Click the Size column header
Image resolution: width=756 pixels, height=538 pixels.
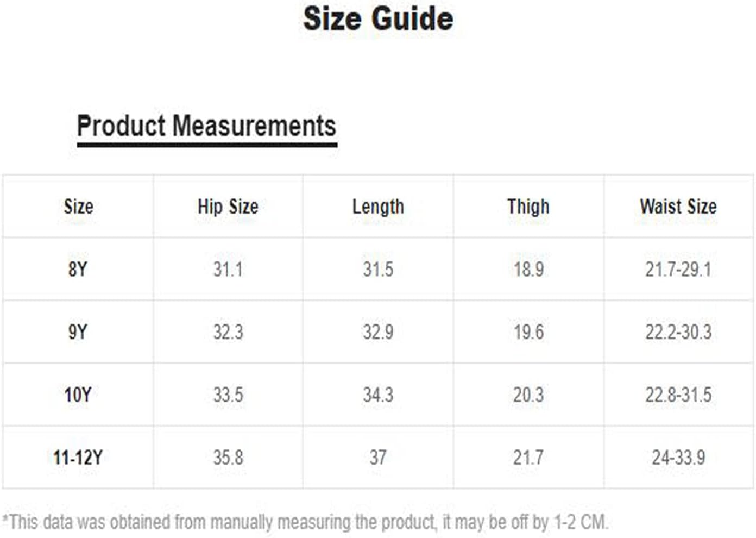78,207
